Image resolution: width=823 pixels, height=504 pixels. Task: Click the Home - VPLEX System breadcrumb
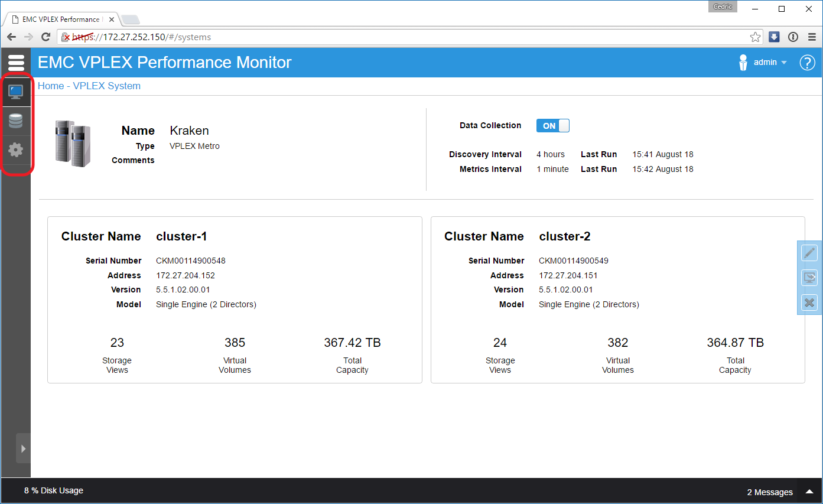[x=89, y=86]
